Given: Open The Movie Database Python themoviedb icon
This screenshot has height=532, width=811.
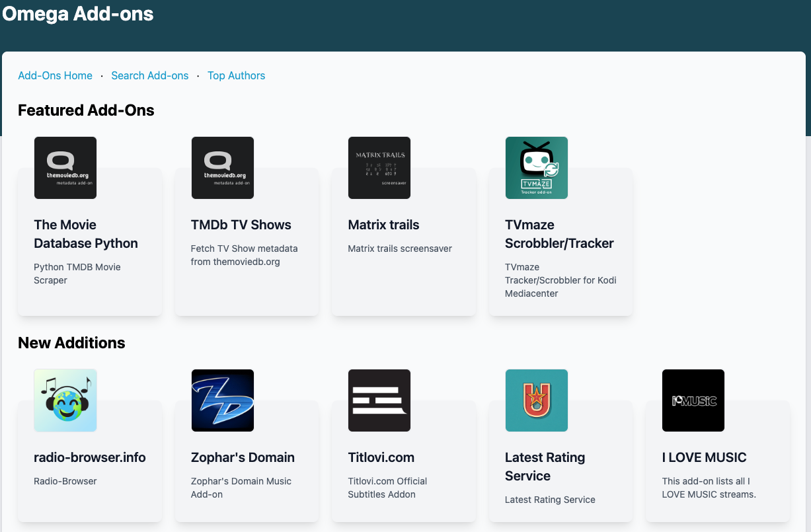Looking at the screenshot, I should [65, 168].
